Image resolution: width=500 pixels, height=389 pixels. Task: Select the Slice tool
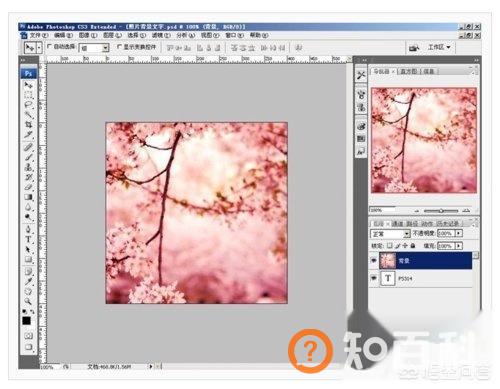point(29,135)
